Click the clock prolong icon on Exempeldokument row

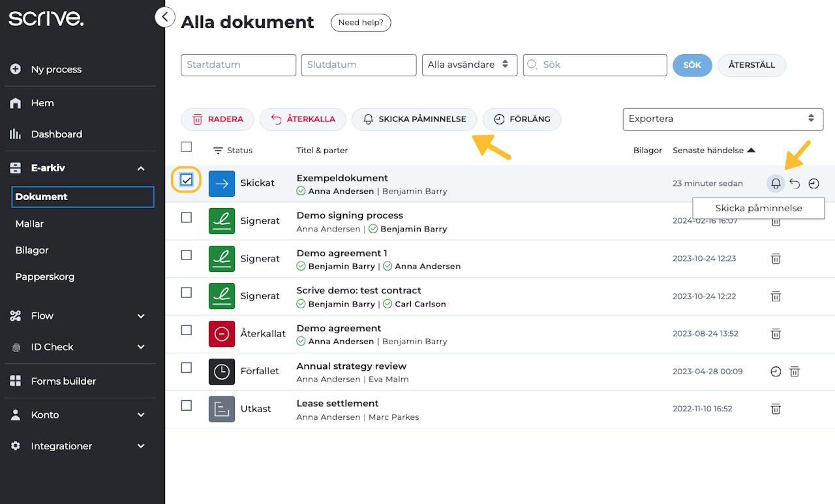tap(813, 184)
